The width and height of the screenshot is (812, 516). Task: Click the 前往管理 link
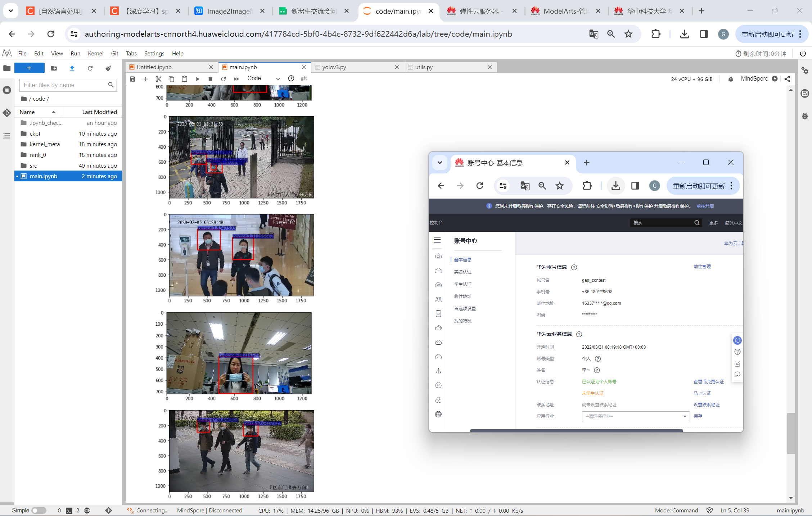(x=702, y=267)
